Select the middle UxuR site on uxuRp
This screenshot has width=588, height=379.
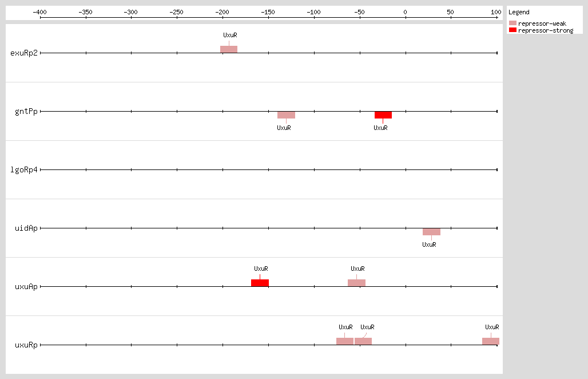[x=363, y=341]
